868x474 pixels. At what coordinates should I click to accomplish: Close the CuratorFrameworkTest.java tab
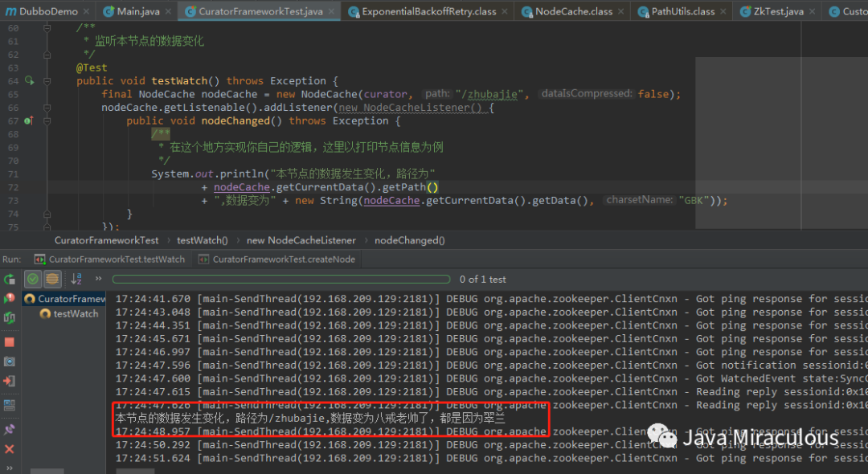click(331, 11)
